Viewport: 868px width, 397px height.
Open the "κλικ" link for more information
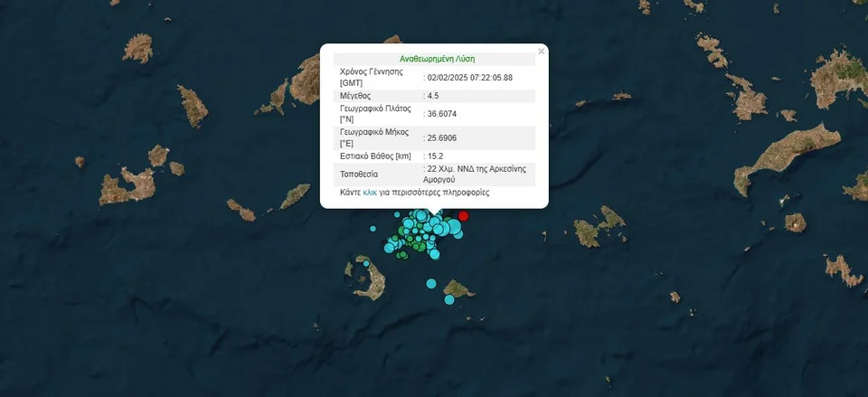click(x=370, y=193)
